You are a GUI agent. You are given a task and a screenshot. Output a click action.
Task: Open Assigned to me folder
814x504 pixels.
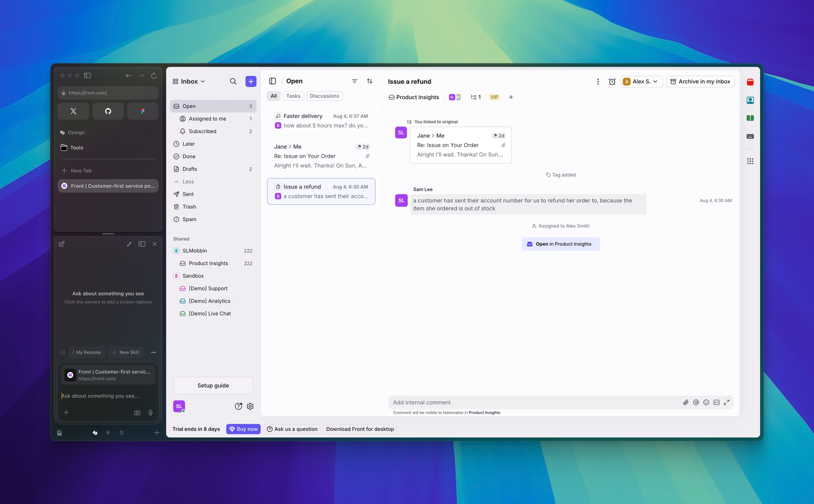pyautogui.click(x=213, y=119)
